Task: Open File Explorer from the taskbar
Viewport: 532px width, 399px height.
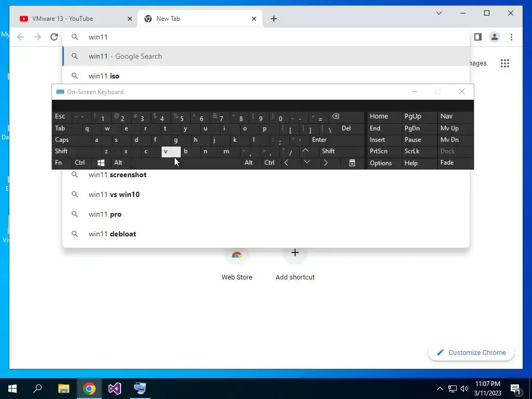Action: point(63,389)
